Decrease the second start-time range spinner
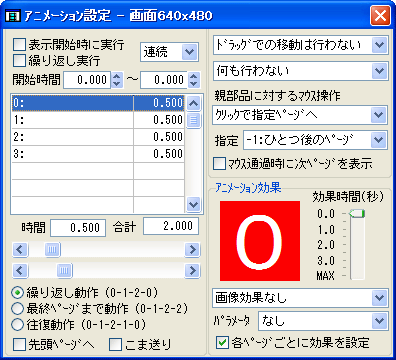The height and width of the screenshot is (360, 396). pyautogui.click(x=194, y=84)
